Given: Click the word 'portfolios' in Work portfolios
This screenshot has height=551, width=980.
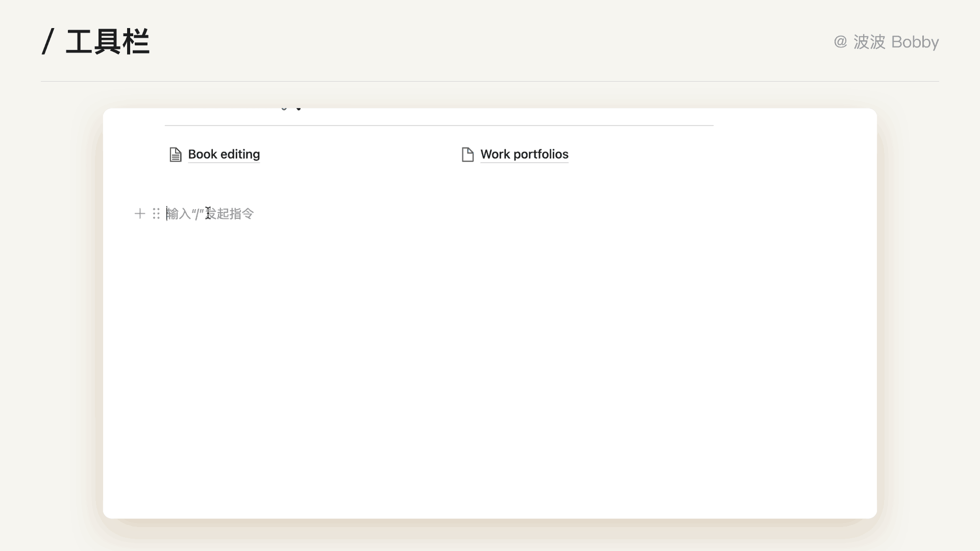Looking at the screenshot, I should pyautogui.click(x=541, y=155).
